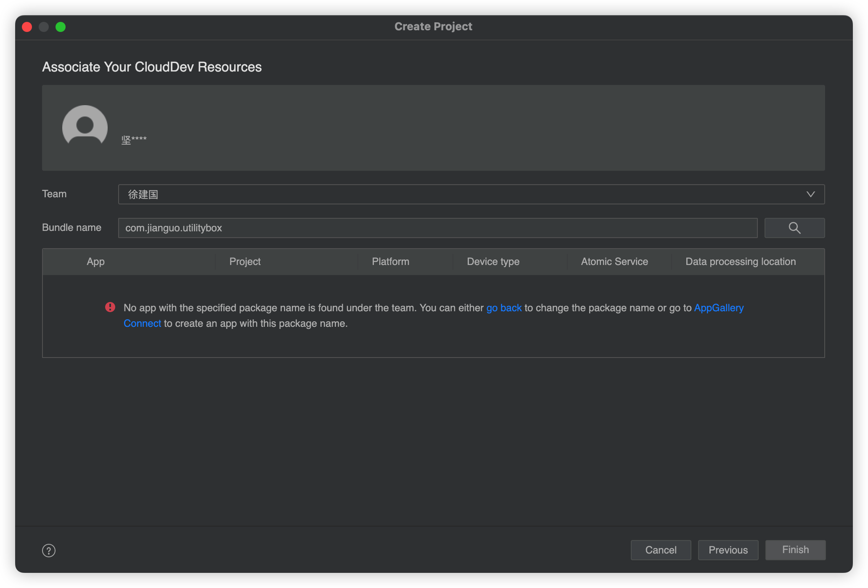
Task: Click the help icon in the bottom left
Action: click(x=48, y=551)
